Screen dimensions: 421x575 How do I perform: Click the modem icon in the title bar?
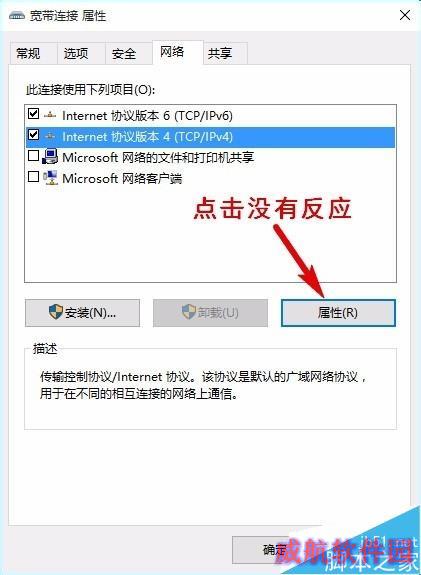[x=17, y=16]
